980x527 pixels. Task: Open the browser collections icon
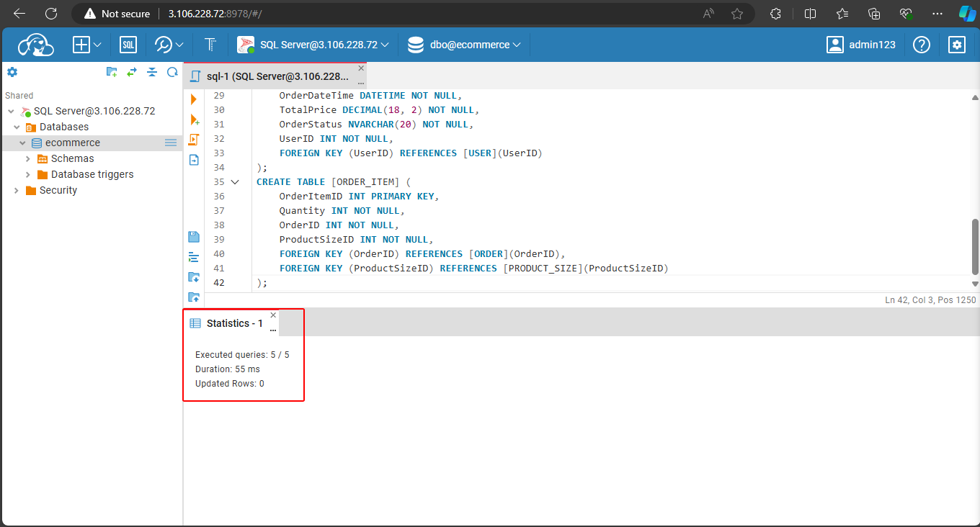[x=874, y=14]
